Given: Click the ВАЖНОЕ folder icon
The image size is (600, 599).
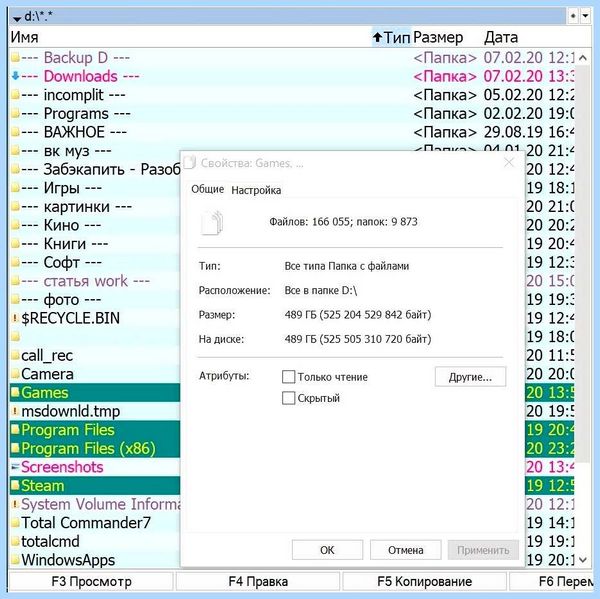Looking at the screenshot, I should (15, 132).
